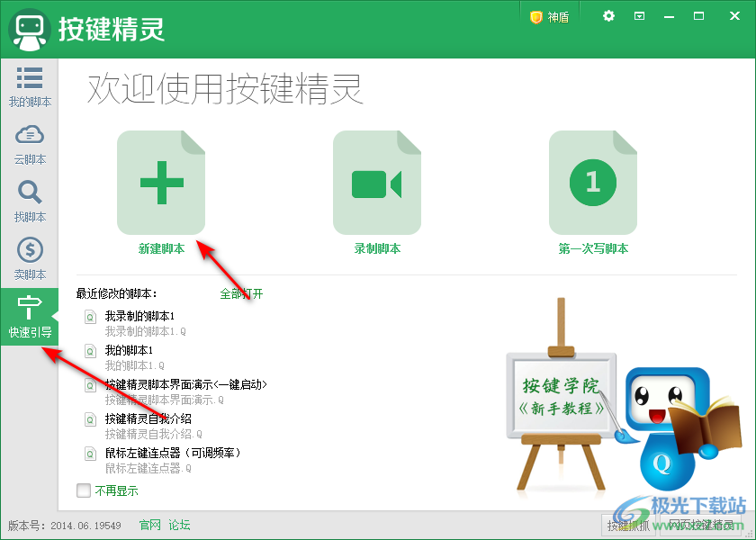Open the 神盾 shield button
The image size is (756, 540).
point(550,17)
